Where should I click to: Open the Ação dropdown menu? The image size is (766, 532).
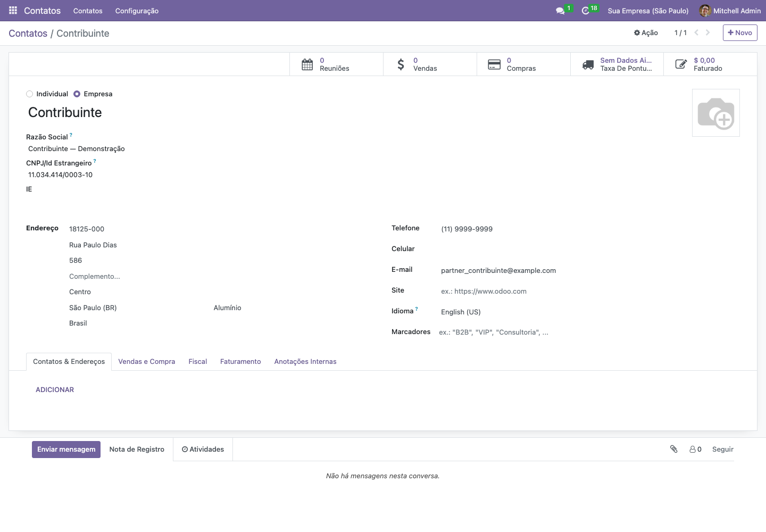(646, 33)
